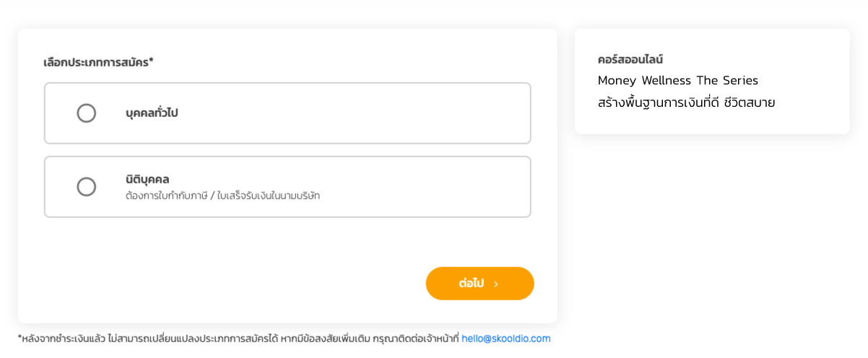Click the ต่อไป text inside orange button

471,284
